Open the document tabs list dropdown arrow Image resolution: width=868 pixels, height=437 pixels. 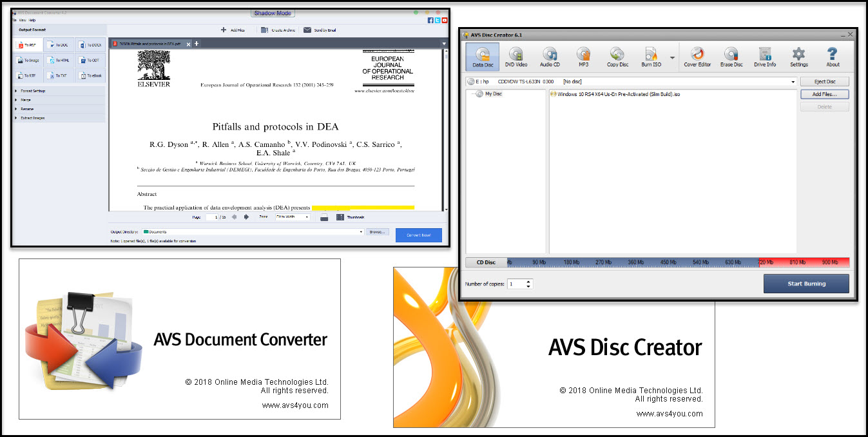tap(444, 44)
